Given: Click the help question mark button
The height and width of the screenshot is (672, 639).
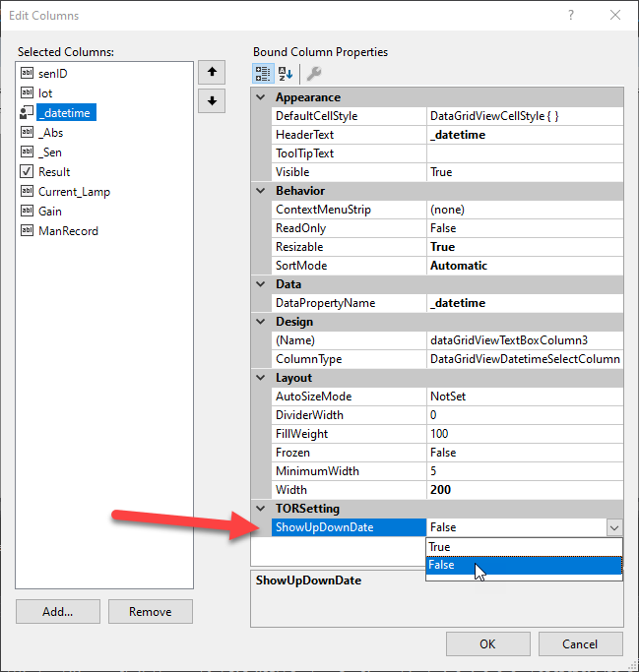Looking at the screenshot, I should pos(571,16).
